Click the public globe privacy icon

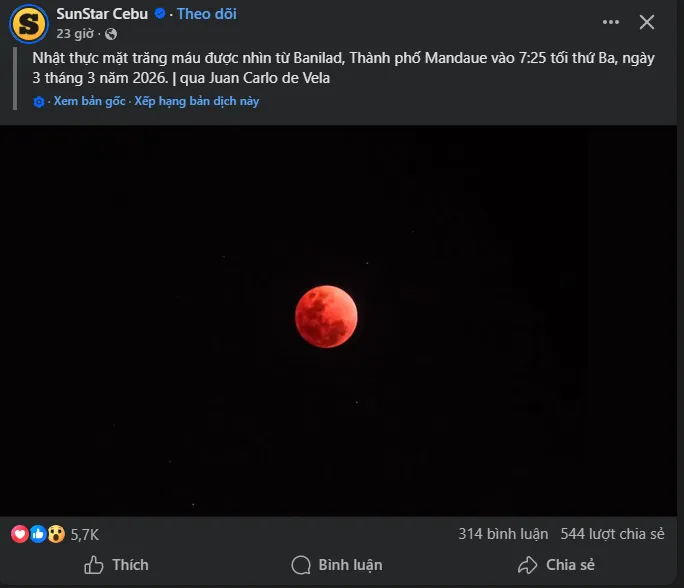(x=111, y=34)
